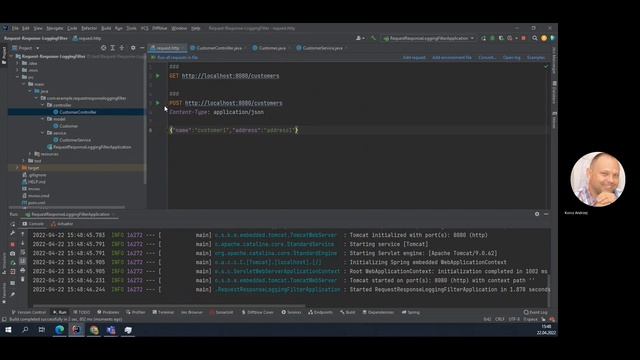Click the taskbar search icon

(25, 330)
